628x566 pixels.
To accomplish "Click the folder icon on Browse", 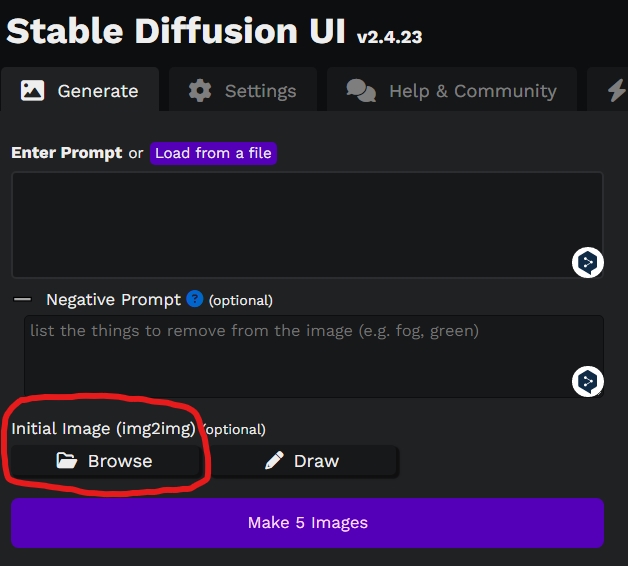I will (67, 461).
